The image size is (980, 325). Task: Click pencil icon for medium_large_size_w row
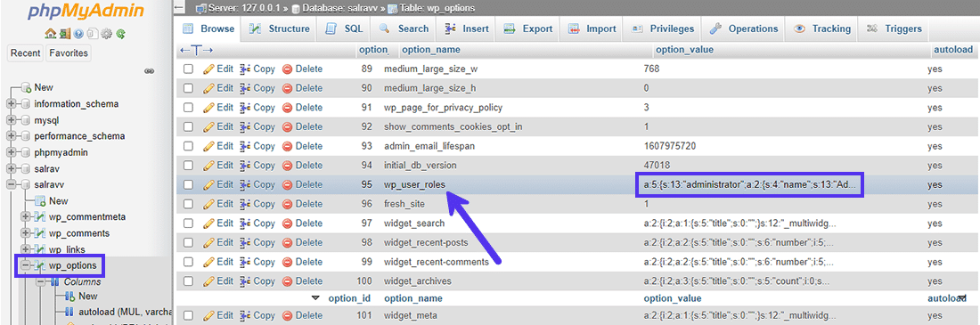(208, 69)
